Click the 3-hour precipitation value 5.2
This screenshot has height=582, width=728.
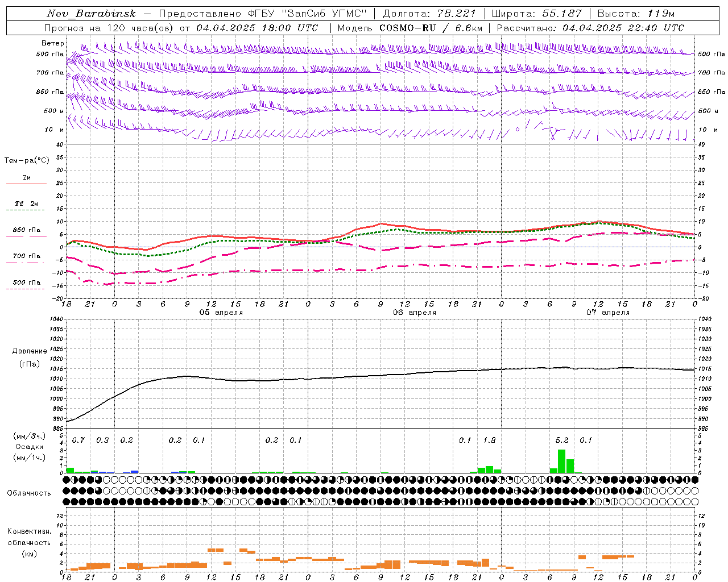(x=562, y=440)
